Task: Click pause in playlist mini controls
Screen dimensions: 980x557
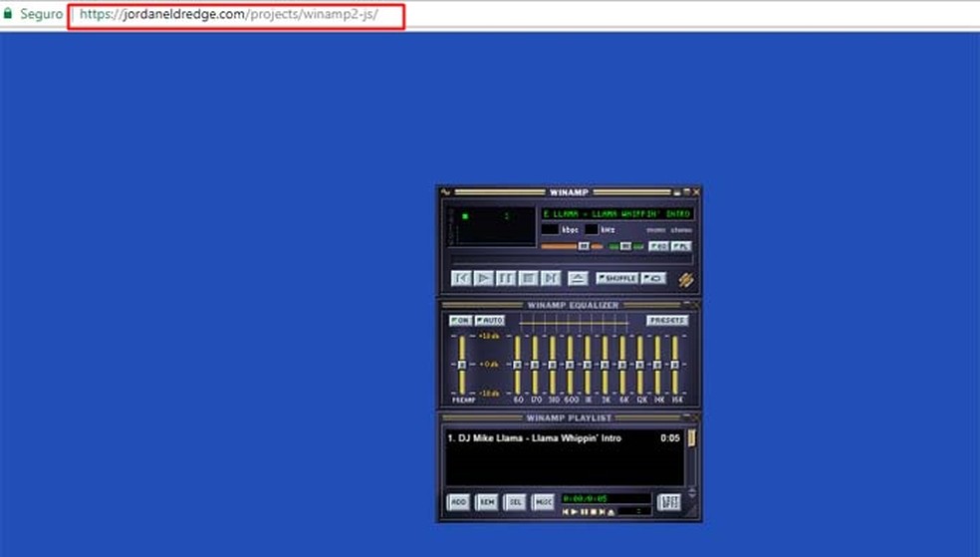Action: tap(585, 512)
